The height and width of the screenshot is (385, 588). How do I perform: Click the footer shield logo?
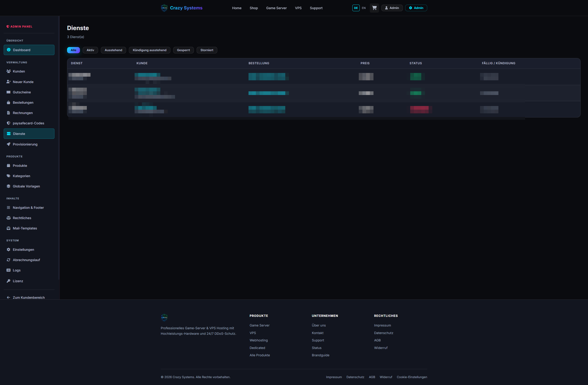[164, 317]
